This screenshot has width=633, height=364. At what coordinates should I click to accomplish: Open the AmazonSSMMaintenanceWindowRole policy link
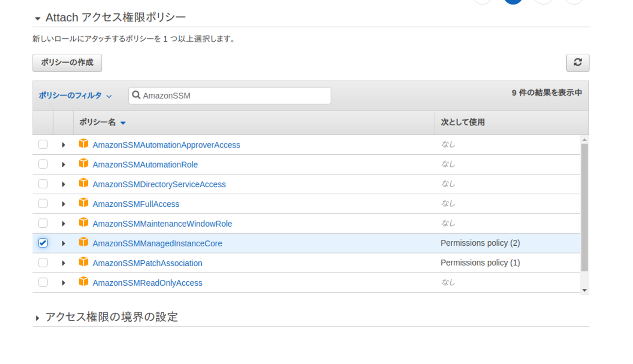coord(162,224)
